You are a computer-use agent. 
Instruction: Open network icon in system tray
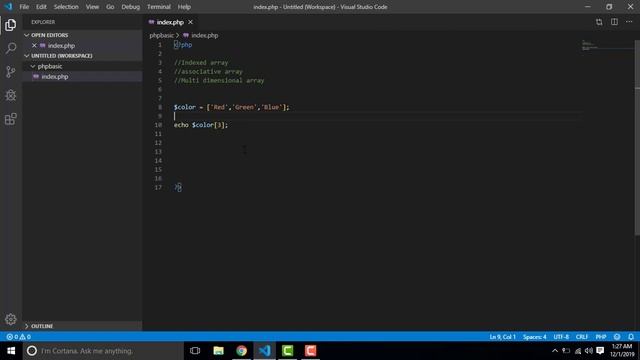click(x=578, y=351)
